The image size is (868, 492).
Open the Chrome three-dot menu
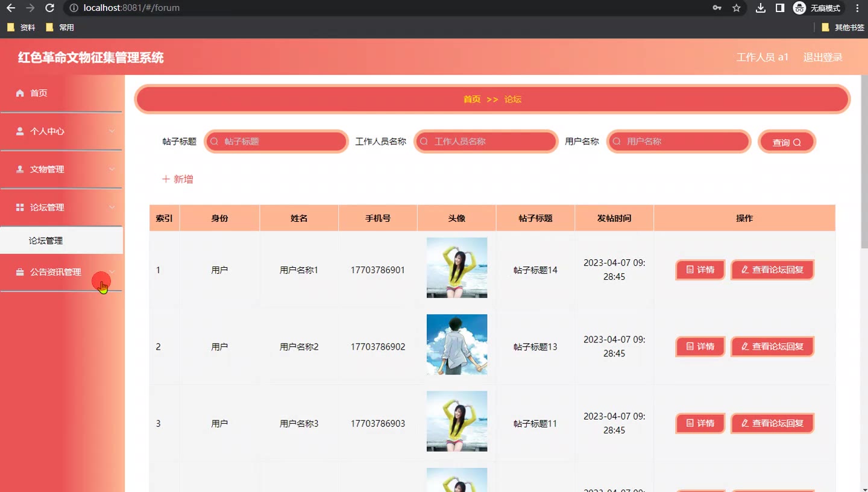857,8
